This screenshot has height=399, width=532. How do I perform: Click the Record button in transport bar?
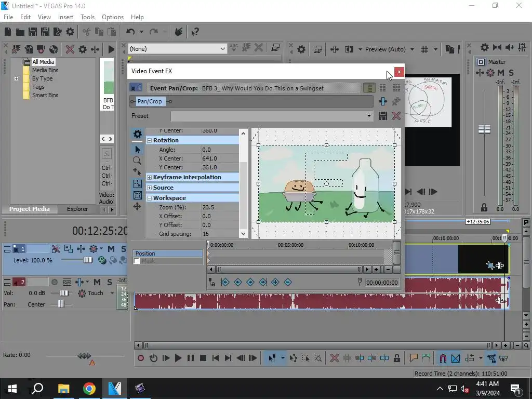[x=141, y=358]
